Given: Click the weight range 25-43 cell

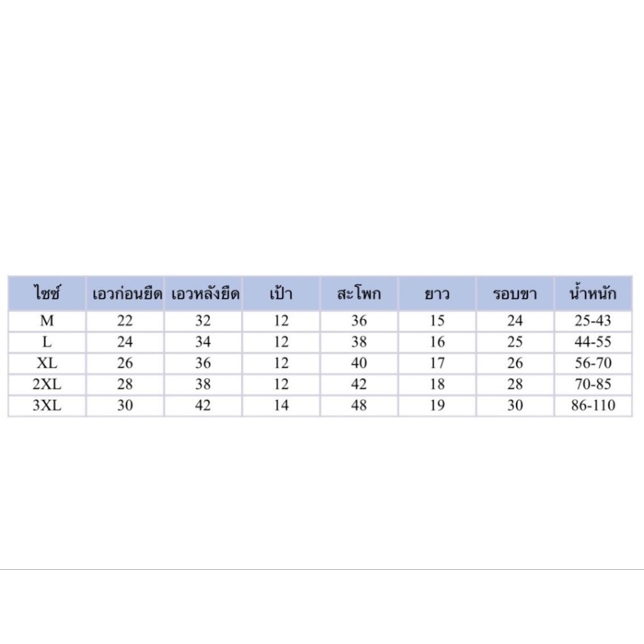Looking at the screenshot, I should pos(593,321).
